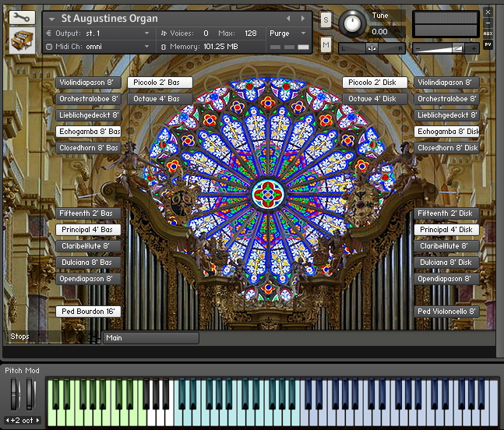The height and width of the screenshot is (430, 504).
Task: Adjust the Tune knob
Action: pyautogui.click(x=352, y=23)
